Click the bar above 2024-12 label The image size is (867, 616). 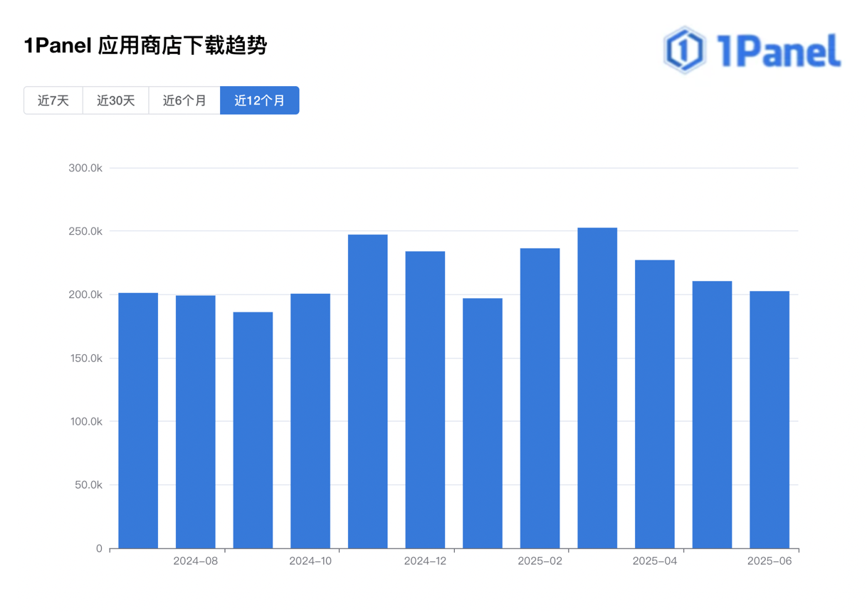[425, 400]
